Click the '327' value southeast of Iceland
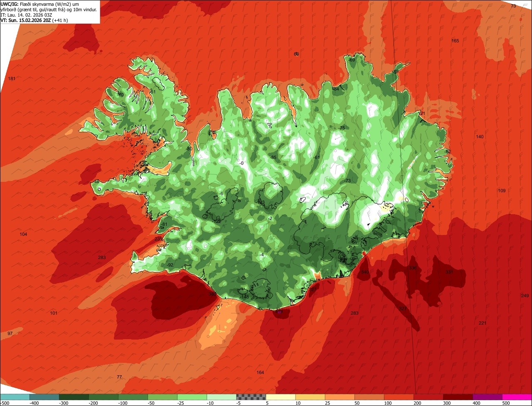This screenshot has height=406, width=532. (x=403, y=308)
